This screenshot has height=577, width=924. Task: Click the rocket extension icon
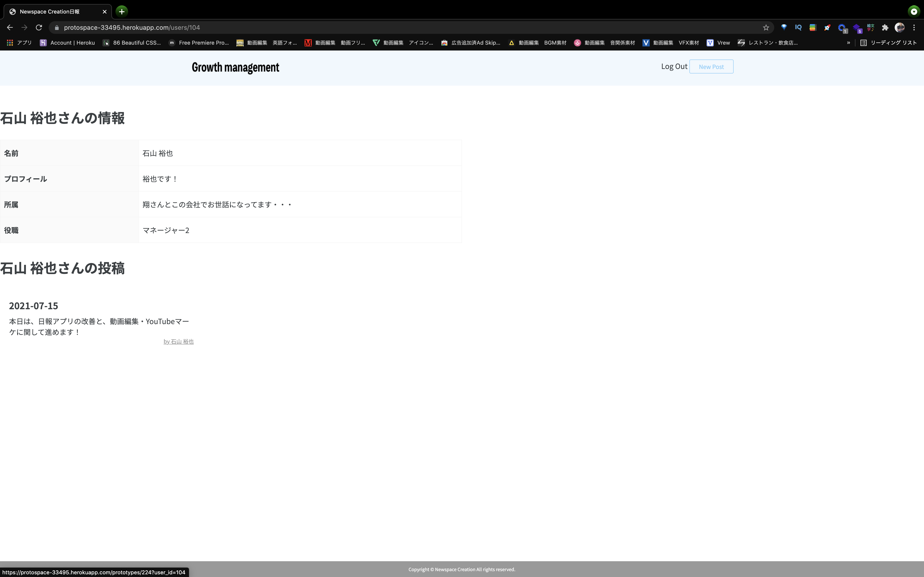coord(827,27)
